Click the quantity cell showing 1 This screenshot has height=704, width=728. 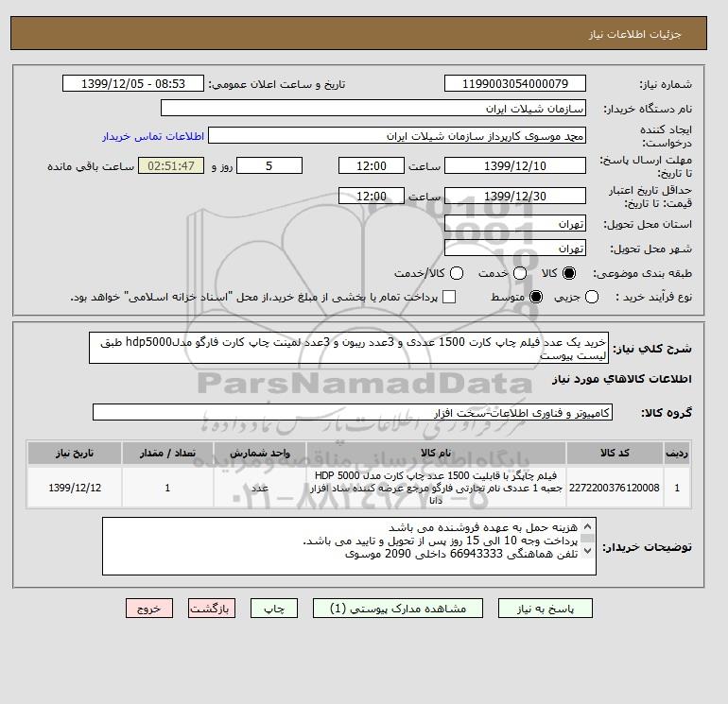click(x=167, y=488)
